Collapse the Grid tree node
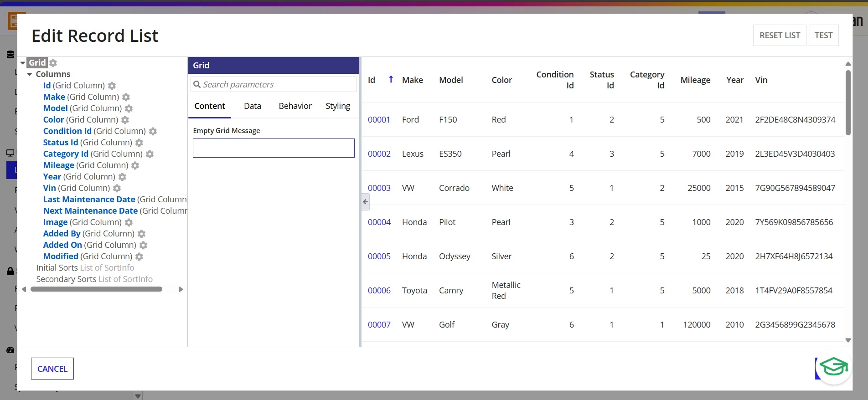This screenshot has height=400, width=868. click(22, 63)
